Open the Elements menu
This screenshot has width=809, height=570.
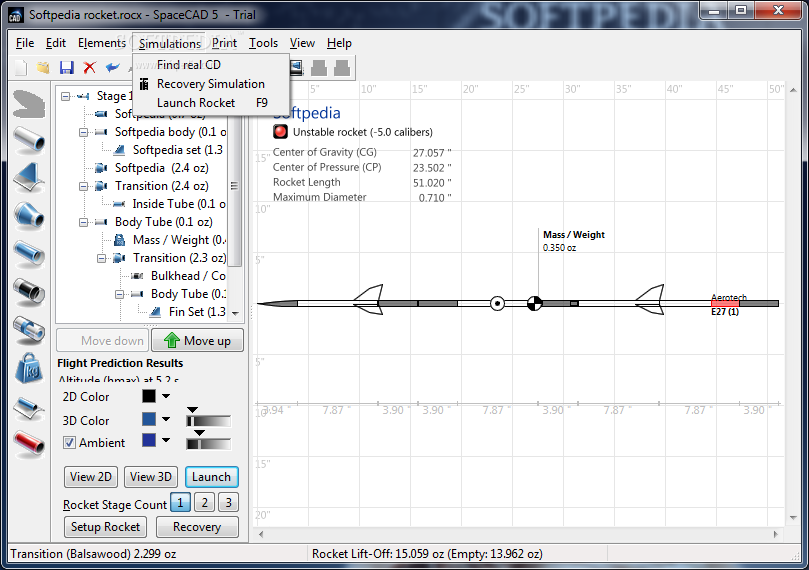[x=102, y=43]
